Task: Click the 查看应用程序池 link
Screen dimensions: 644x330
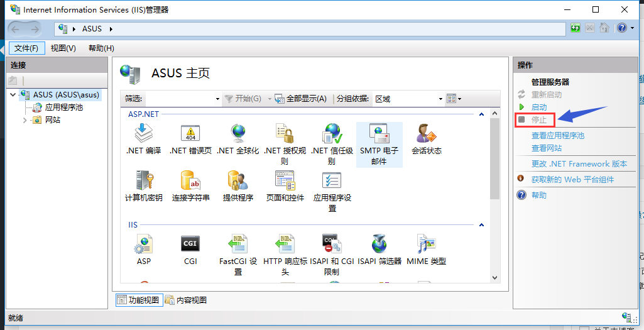Action: point(558,136)
